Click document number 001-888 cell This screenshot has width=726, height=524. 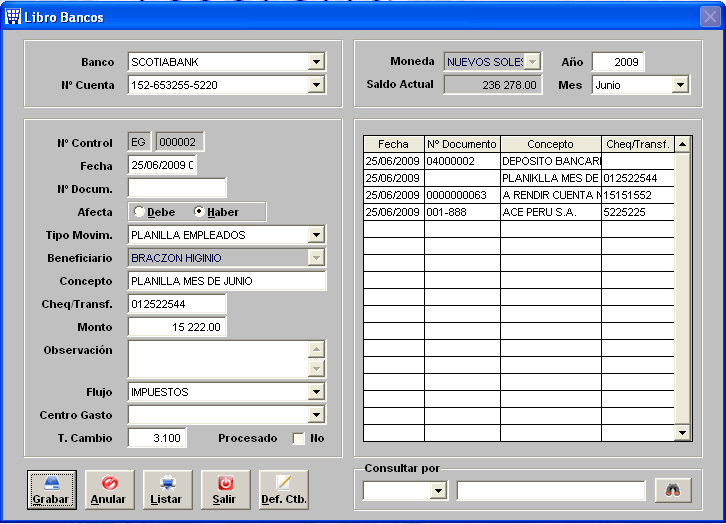coord(462,212)
